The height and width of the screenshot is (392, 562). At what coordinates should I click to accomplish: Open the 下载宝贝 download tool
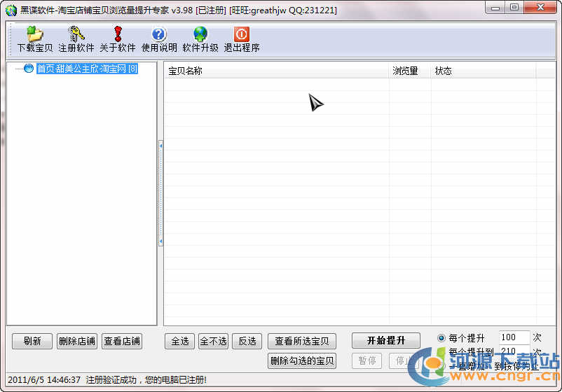pyautogui.click(x=35, y=39)
